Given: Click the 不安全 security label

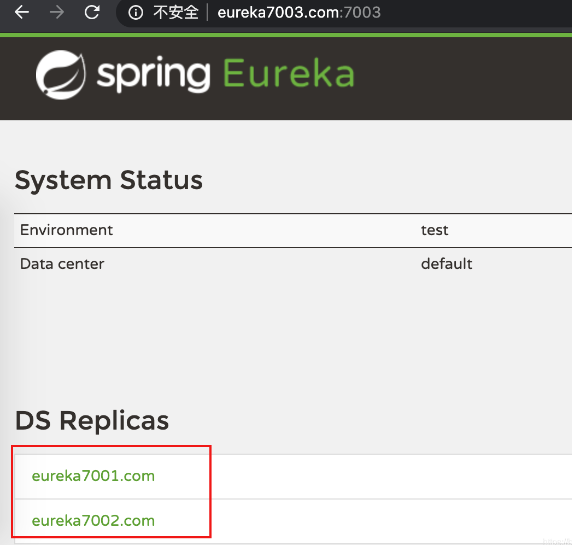Looking at the screenshot, I should pos(176,13).
